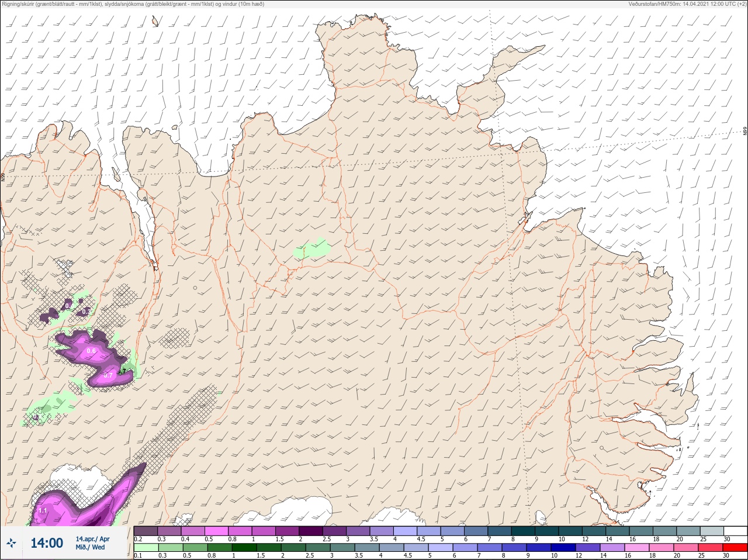Click the red 30 swatch in lower legend row

[735, 548]
